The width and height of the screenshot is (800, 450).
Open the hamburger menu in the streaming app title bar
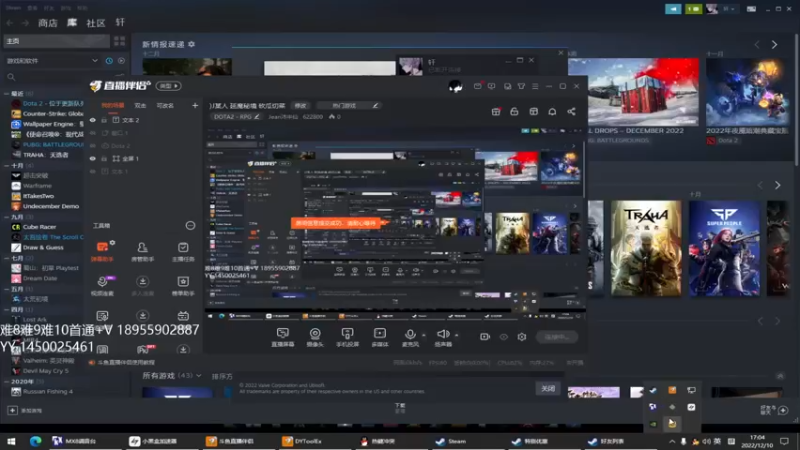(535, 86)
